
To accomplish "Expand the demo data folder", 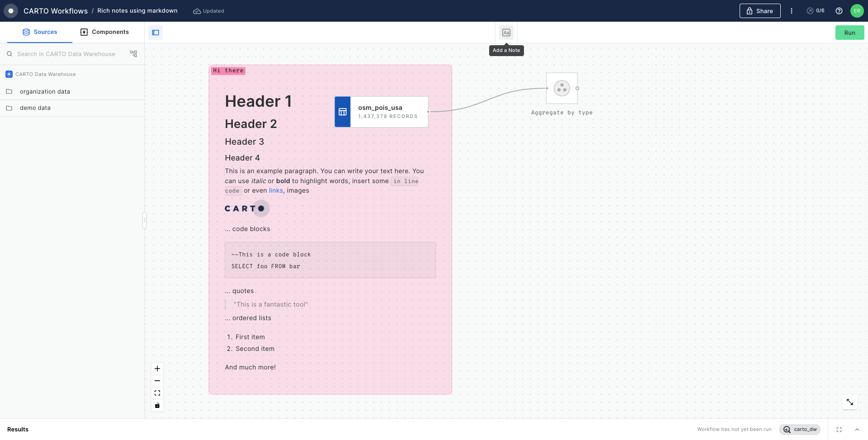I will [x=35, y=108].
